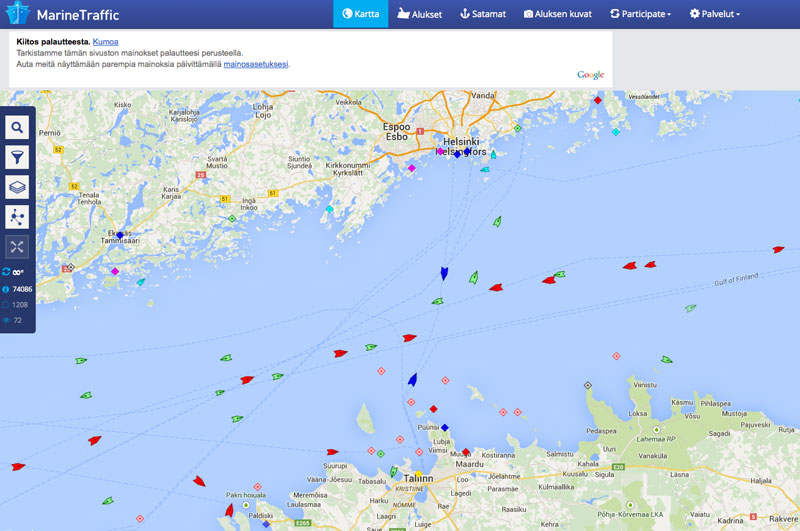The width and height of the screenshot is (800, 531).
Task: Select blue ship just north of Püünsi
Action: tap(413, 380)
